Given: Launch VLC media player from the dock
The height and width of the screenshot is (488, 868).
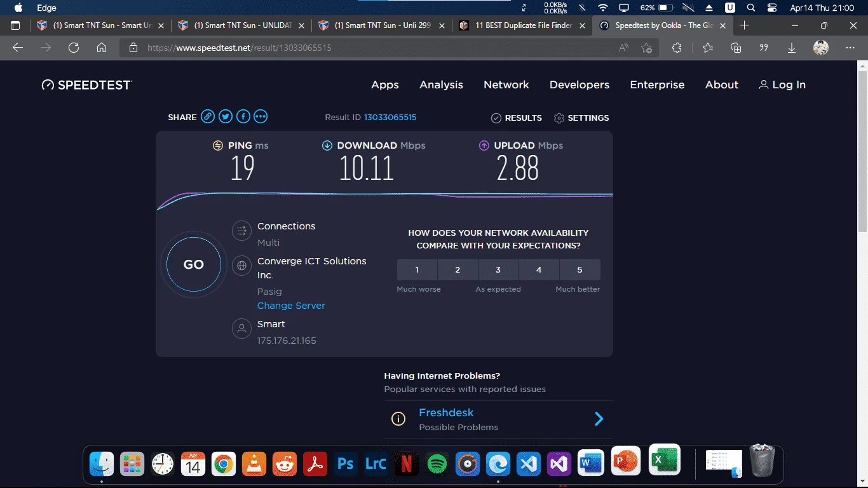Looking at the screenshot, I should [254, 464].
